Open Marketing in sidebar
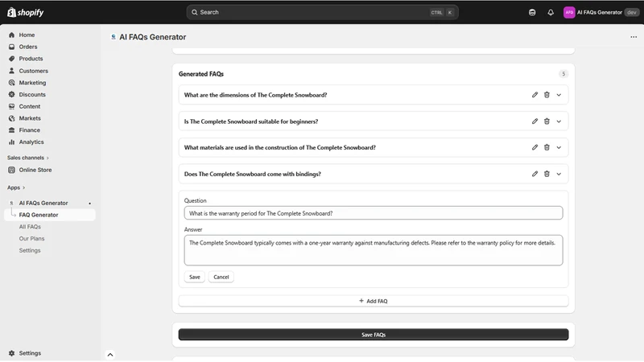The height and width of the screenshot is (362, 644). pyautogui.click(x=32, y=83)
